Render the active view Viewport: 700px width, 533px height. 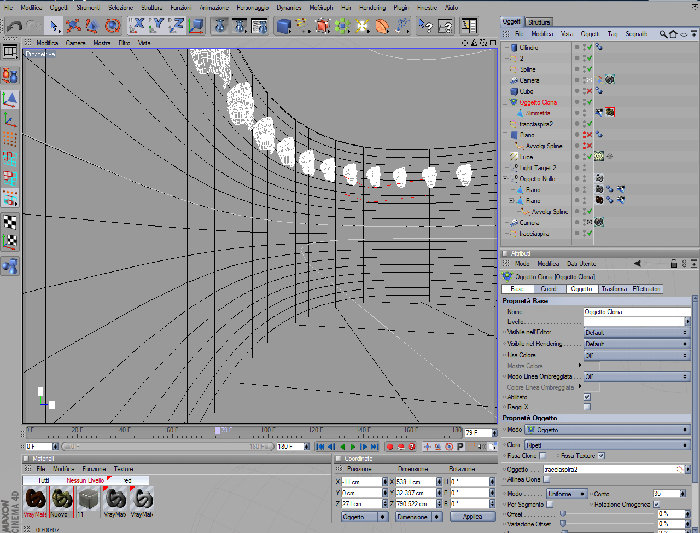pyautogui.click(x=220, y=26)
